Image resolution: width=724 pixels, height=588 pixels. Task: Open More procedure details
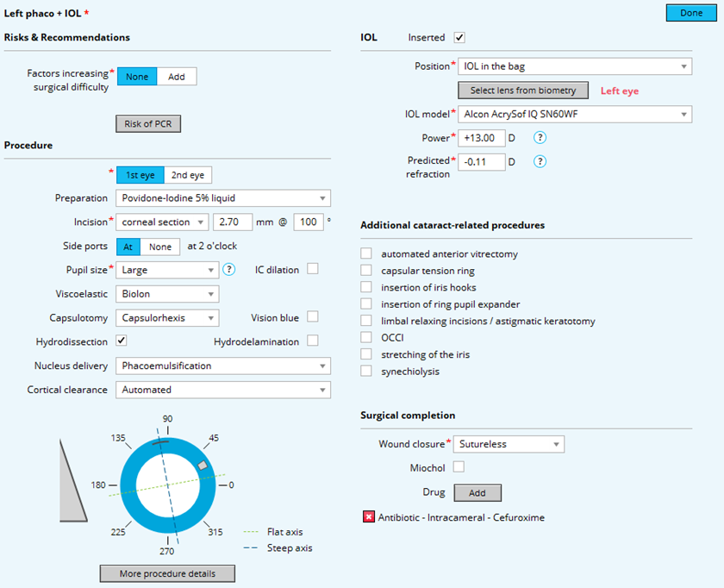point(166,573)
